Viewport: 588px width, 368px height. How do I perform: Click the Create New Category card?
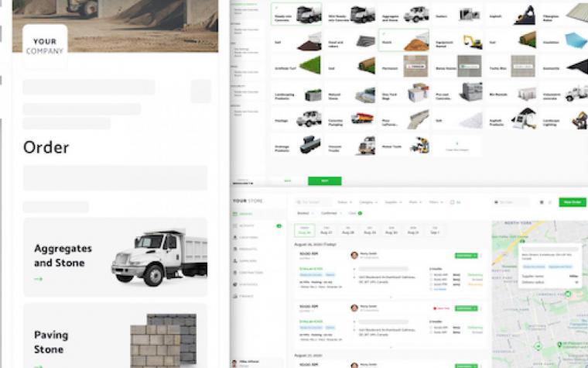456,146
